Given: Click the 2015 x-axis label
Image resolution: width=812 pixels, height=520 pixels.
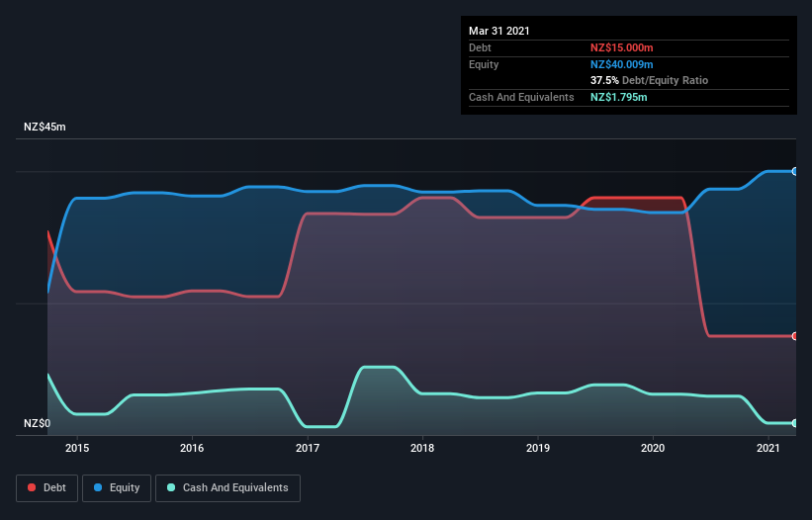Looking at the screenshot, I should coord(77,448).
